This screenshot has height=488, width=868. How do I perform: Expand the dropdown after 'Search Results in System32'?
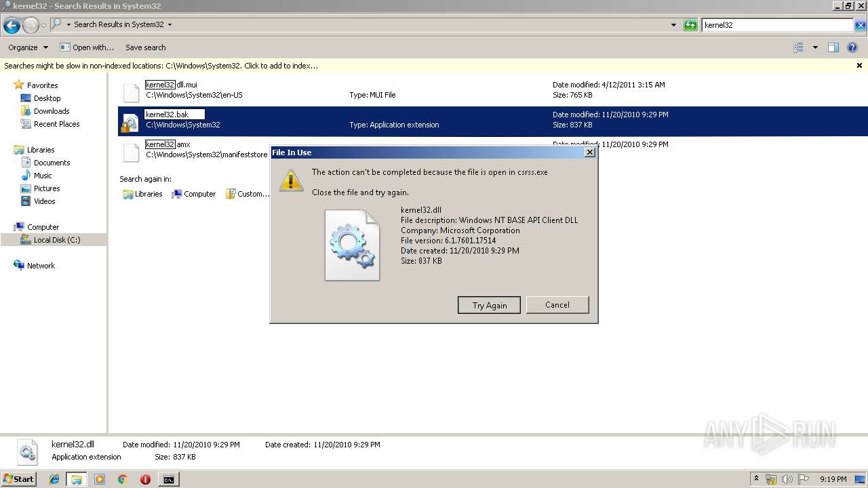tap(170, 24)
